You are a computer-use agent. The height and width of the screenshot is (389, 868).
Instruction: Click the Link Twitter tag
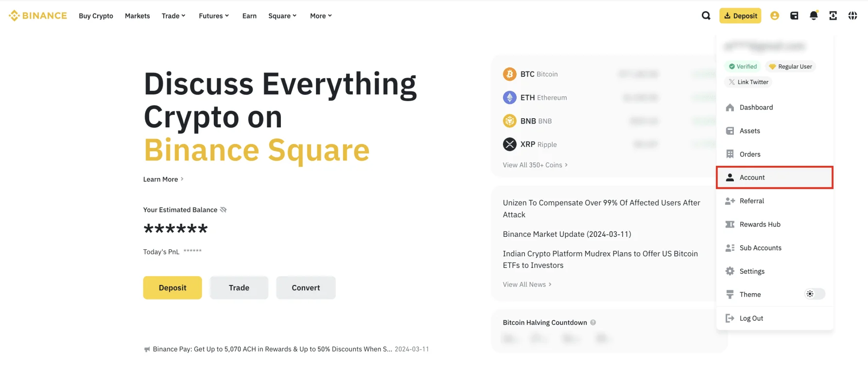(x=748, y=82)
